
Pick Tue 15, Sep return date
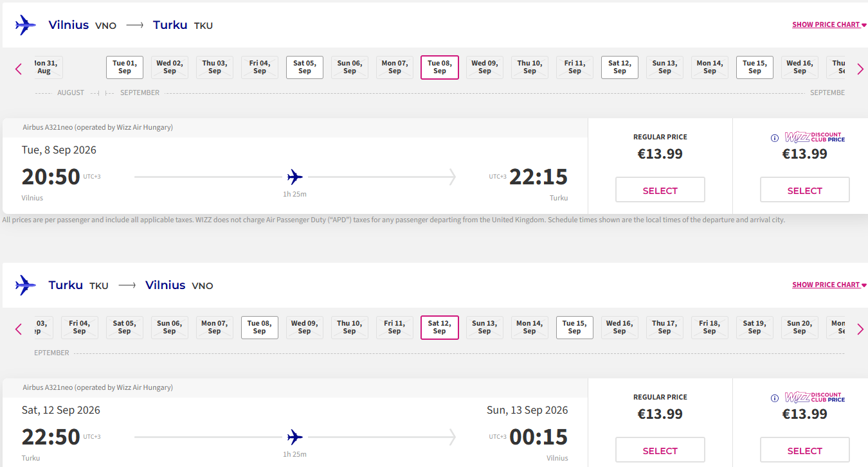[575, 328]
